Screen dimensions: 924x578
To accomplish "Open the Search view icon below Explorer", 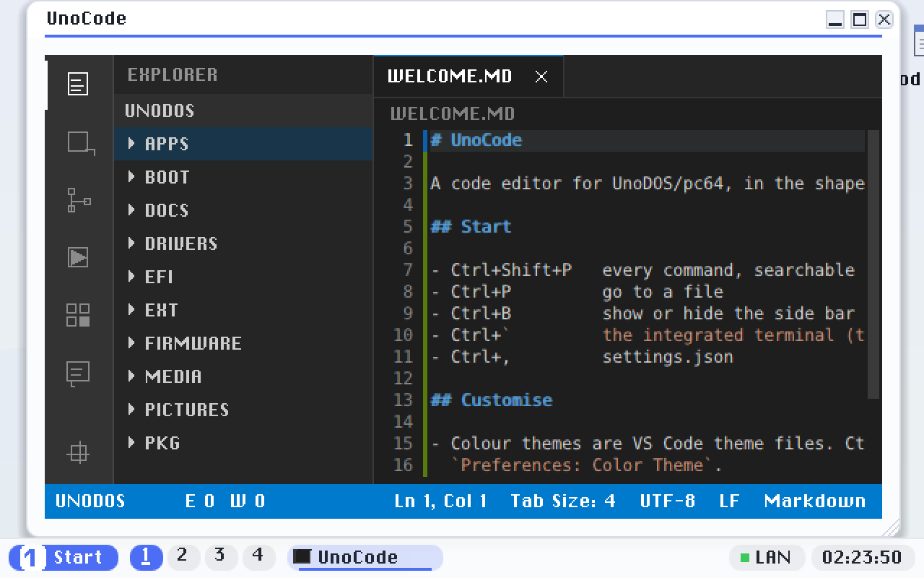I will tap(81, 143).
